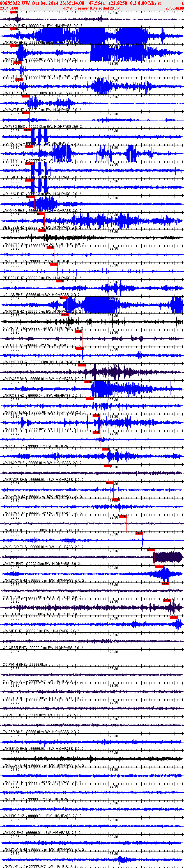Click the start time 23:34:54.00 label
The height and width of the screenshot is (868, 184).
coord(9,8)
